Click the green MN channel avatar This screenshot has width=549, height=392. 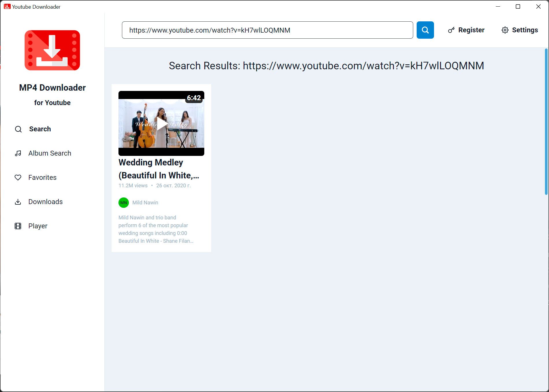[x=124, y=203]
